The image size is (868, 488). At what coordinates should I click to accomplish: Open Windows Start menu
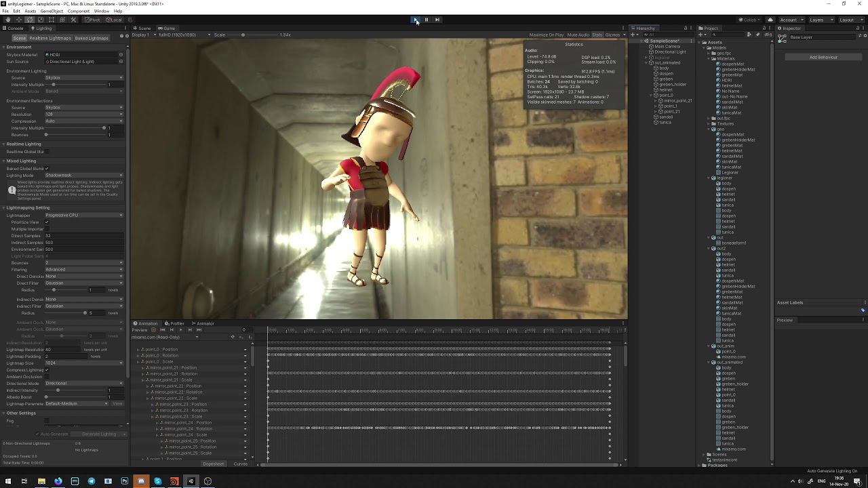8,481
